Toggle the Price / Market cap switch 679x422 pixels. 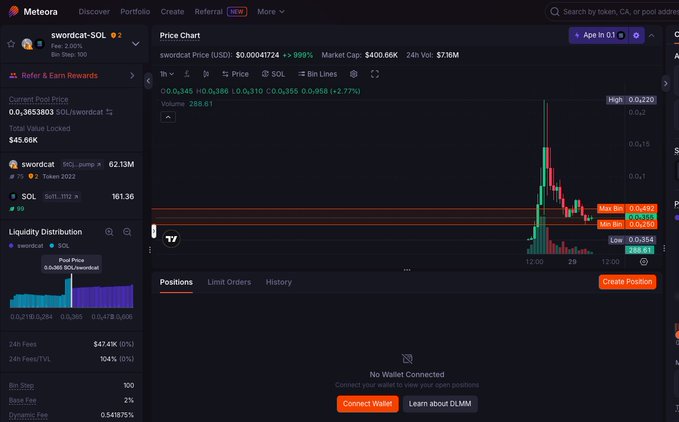pos(235,74)
